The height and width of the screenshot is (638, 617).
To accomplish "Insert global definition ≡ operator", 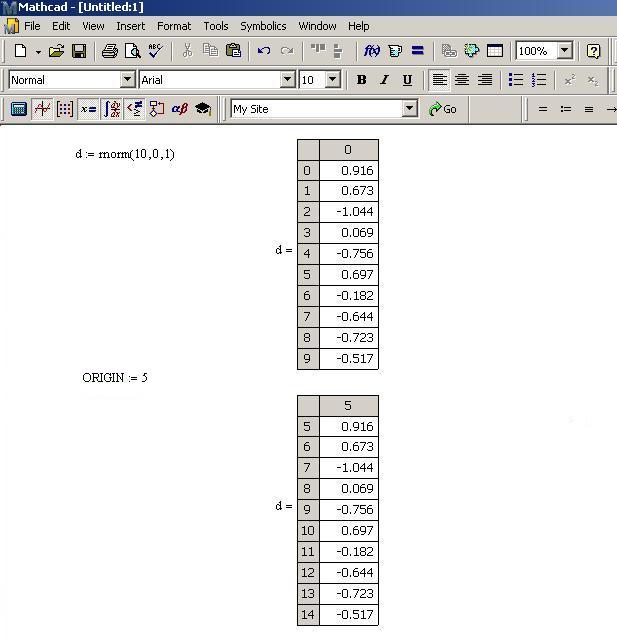I will [589, 109].
